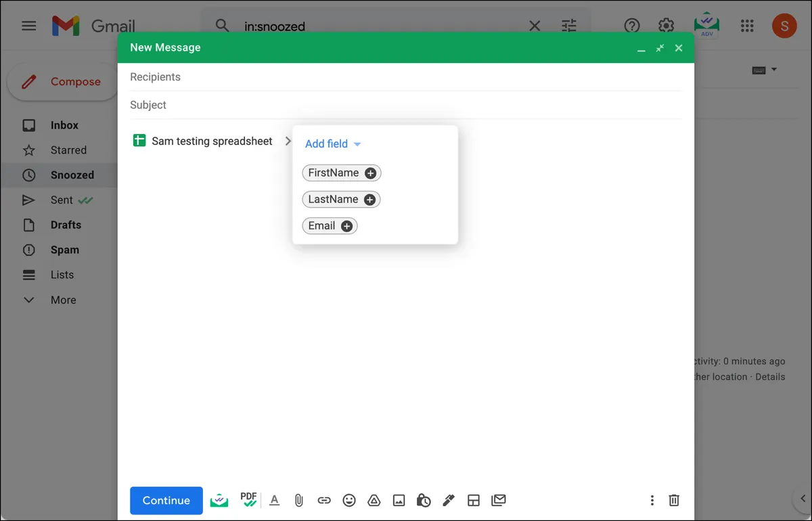
Task: Open text formatting options icon
Action: coord(274,501)
